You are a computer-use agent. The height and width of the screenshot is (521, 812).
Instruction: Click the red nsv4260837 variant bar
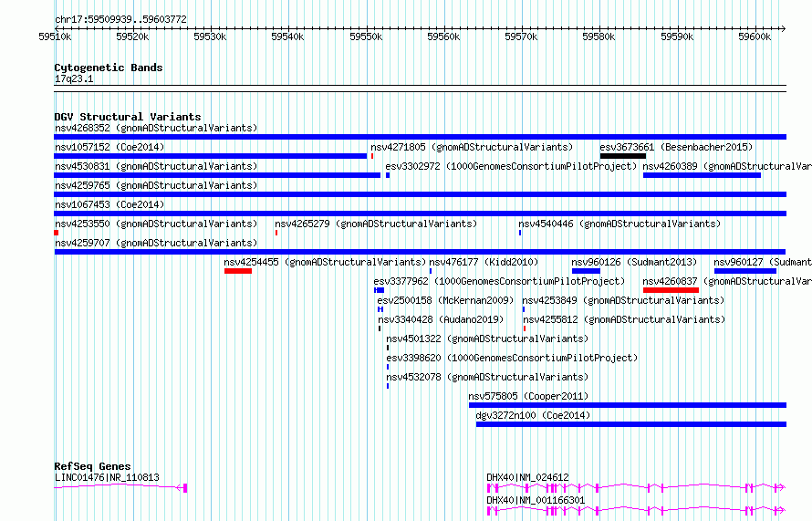(x=671, y=290)
